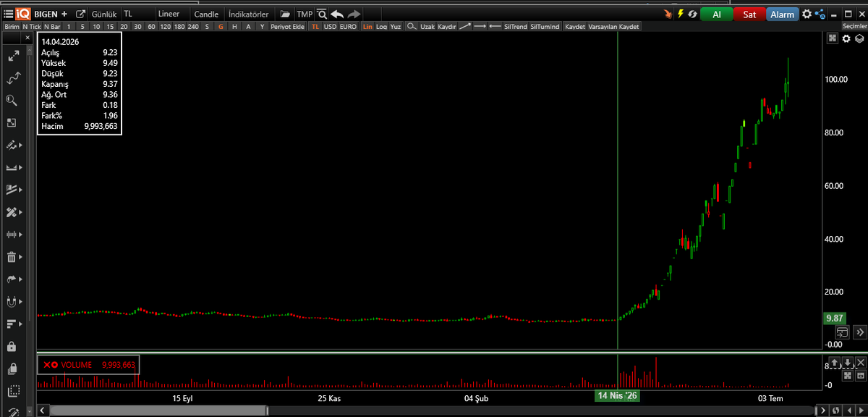This screenshot has height=417, width=868.
Task: Expand the magnet tool submenu arrow
Action: pos(20,302)
